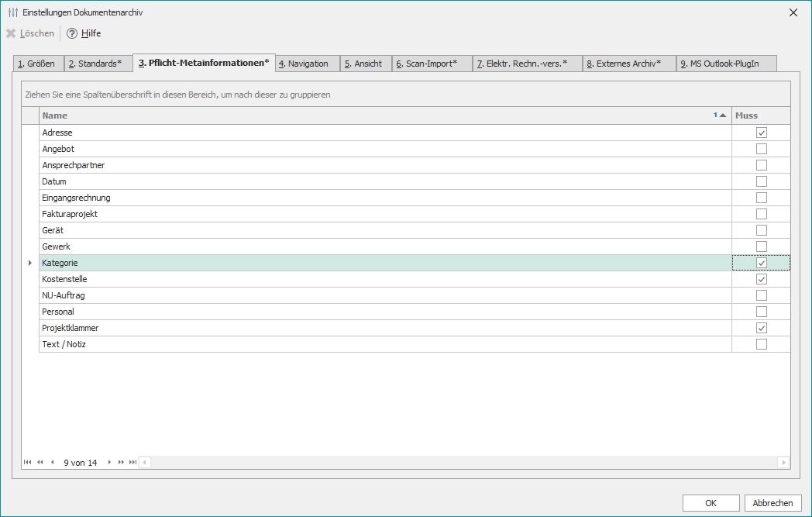The width and height of the screenshot is (812, 517).
Task: Click the horizontal scrollbar right arrow
Action: tap(783, 462)
